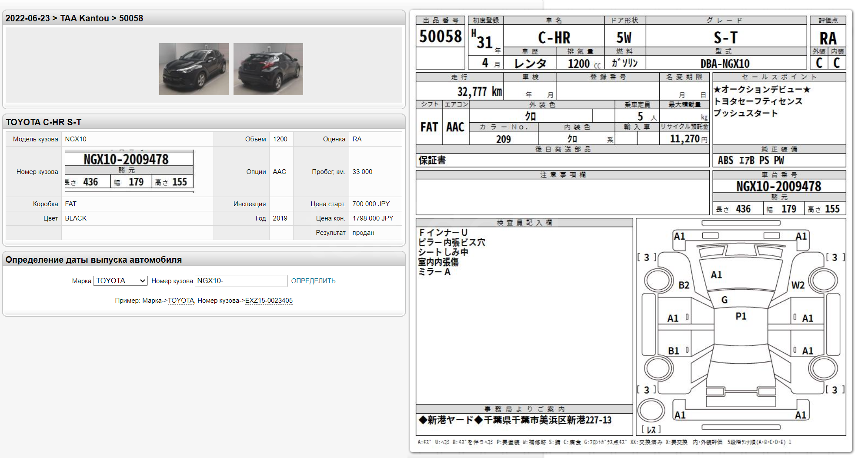Click the C-HR model name on auction sheet
This screenshot has width=868, height=458.
pyautogui.click(x=554, y=38)
